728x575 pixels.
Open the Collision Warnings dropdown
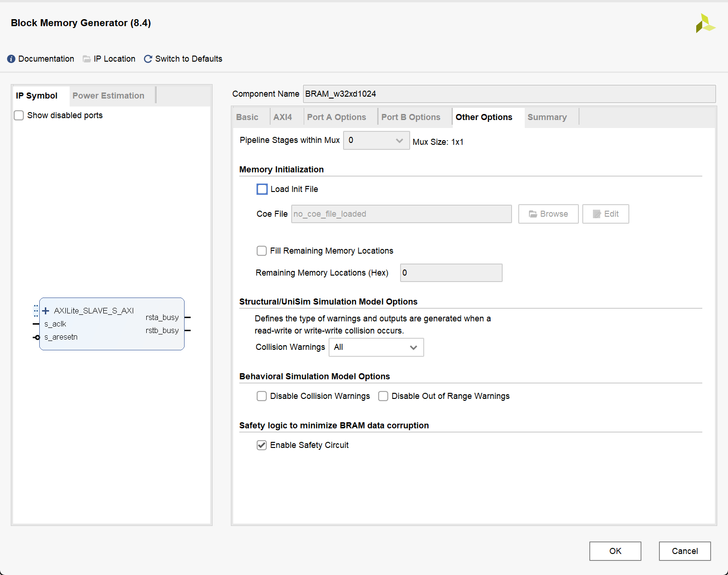pyautogui.click(x=377, y=347)
